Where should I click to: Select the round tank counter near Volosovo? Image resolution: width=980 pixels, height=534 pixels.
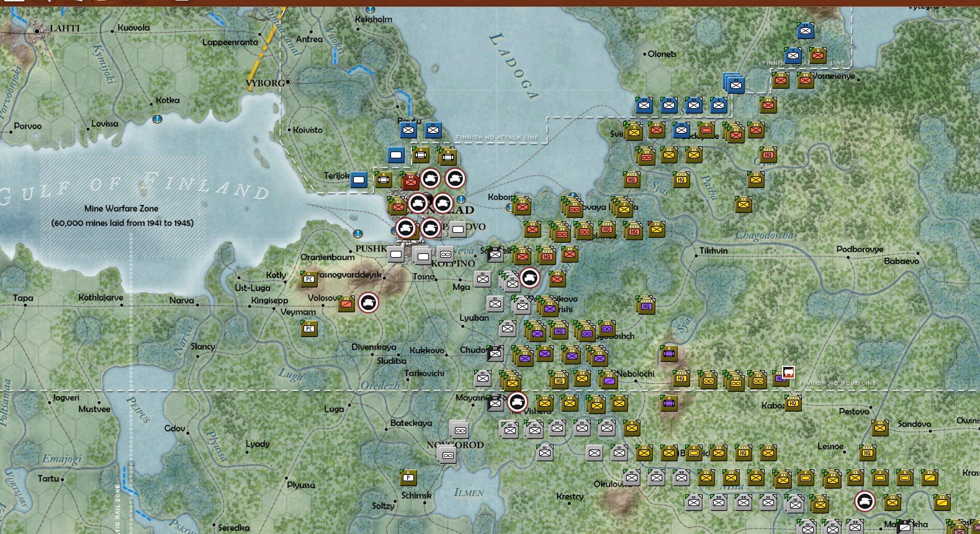369,303
